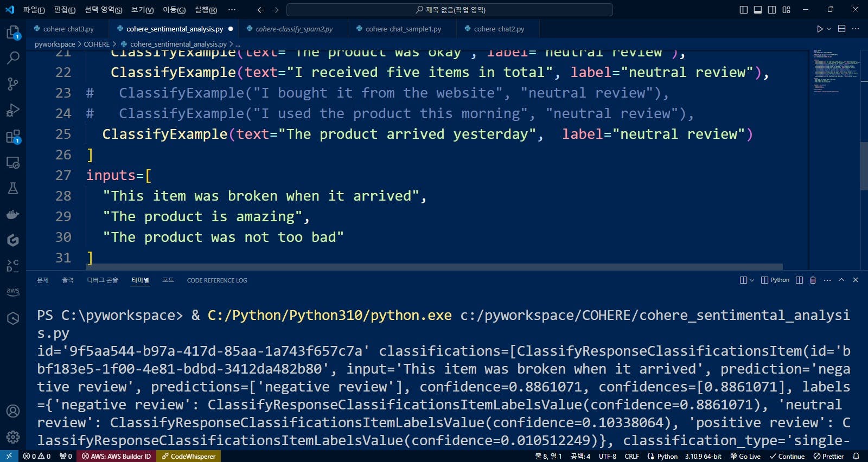868x462 pixels.
Task: Click the VS Code logo in the title bar
Action: click(x=10, y=10)
